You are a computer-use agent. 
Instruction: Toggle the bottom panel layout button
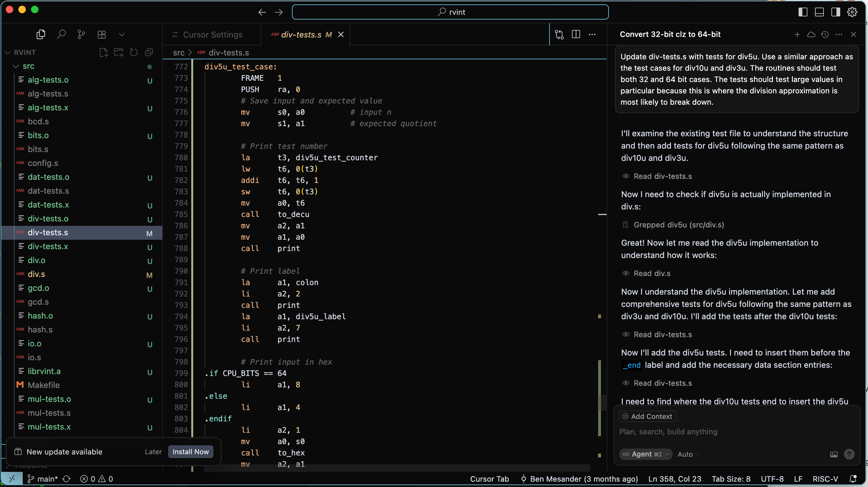pyautogui.click(x=819, y=12)
